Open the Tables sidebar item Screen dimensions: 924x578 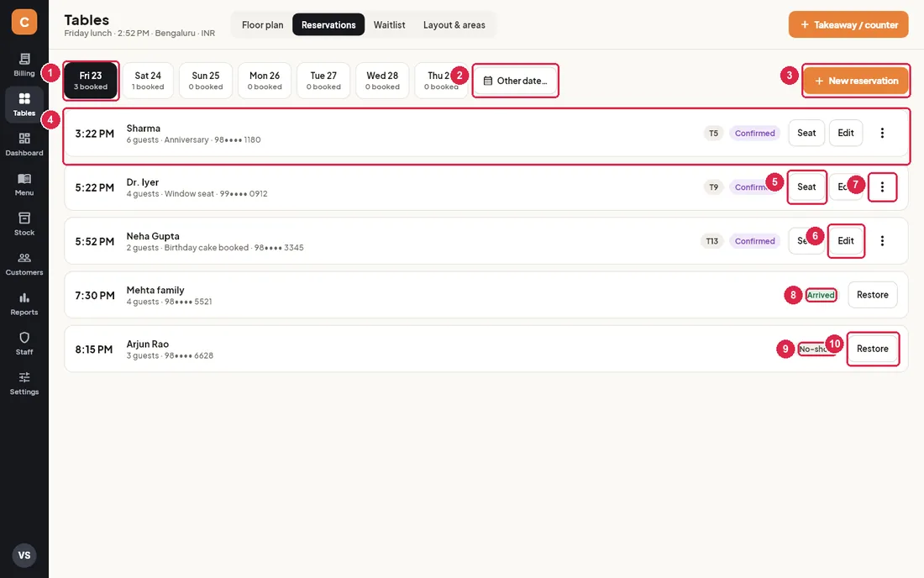(x=24, y=105)
